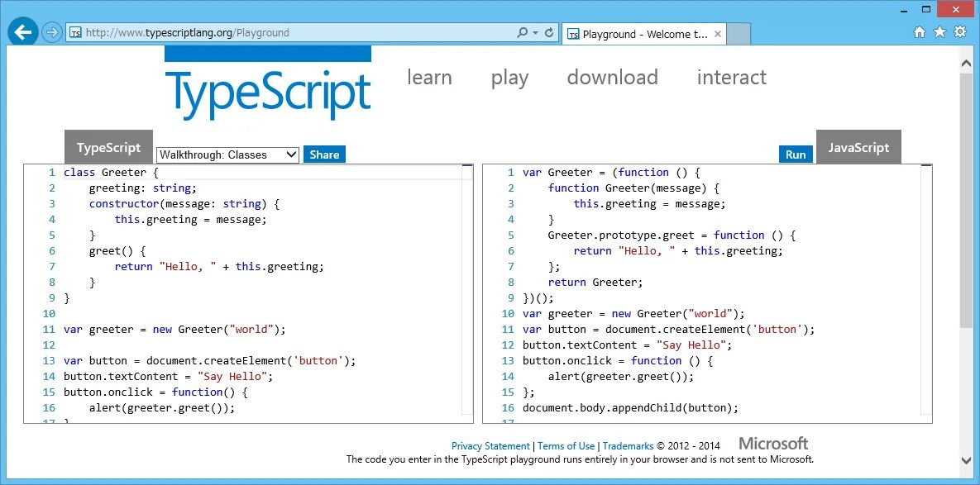Image resolution: width=980 pixels, height=485 pixels.
Task: Close the Playground tab
Action: (x=718, y=35)
